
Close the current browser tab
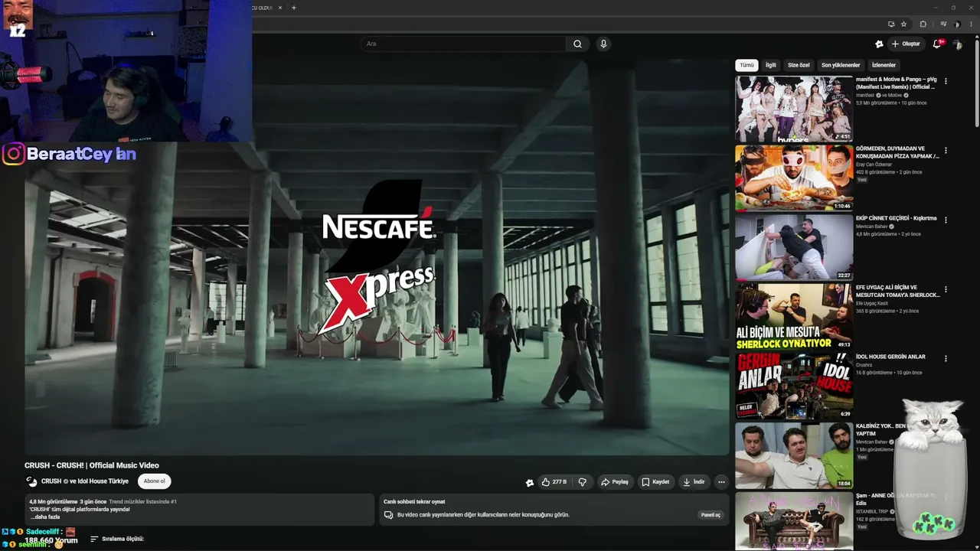coord(280,8)
